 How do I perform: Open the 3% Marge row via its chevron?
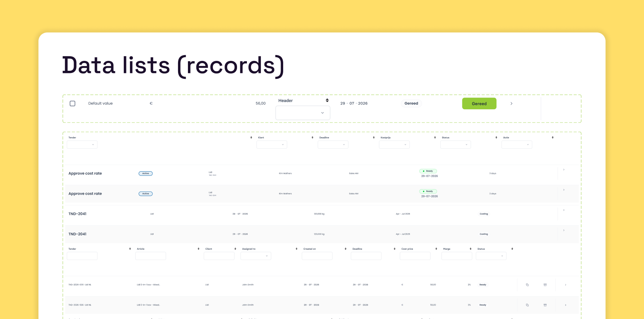pyautogui.click(x=566, y=305)
